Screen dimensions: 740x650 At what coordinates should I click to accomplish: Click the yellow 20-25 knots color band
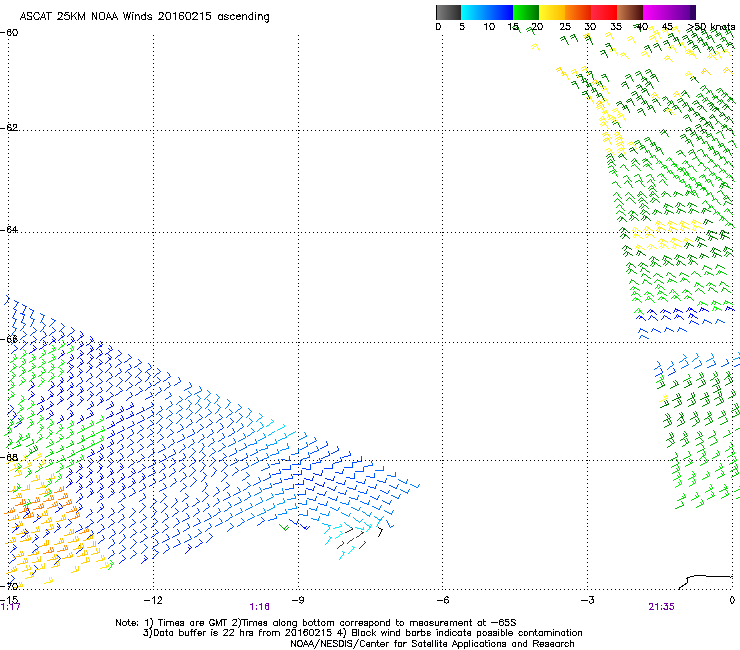(552, 12)
